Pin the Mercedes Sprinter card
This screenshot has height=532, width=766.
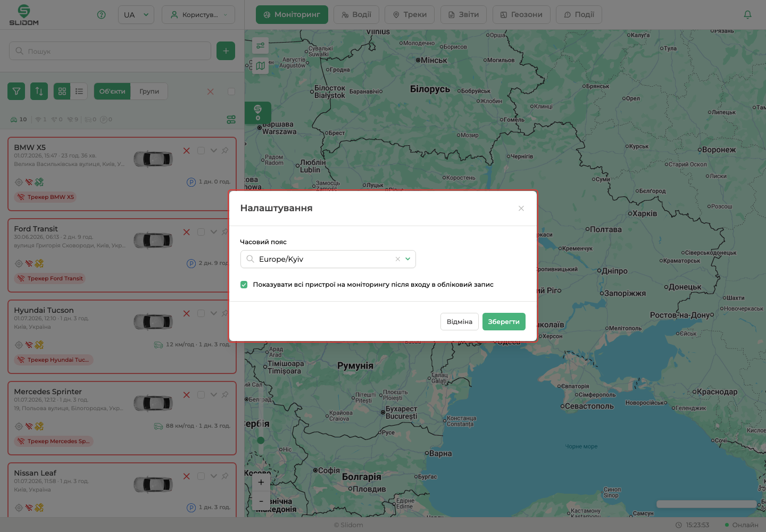[225, 395]
